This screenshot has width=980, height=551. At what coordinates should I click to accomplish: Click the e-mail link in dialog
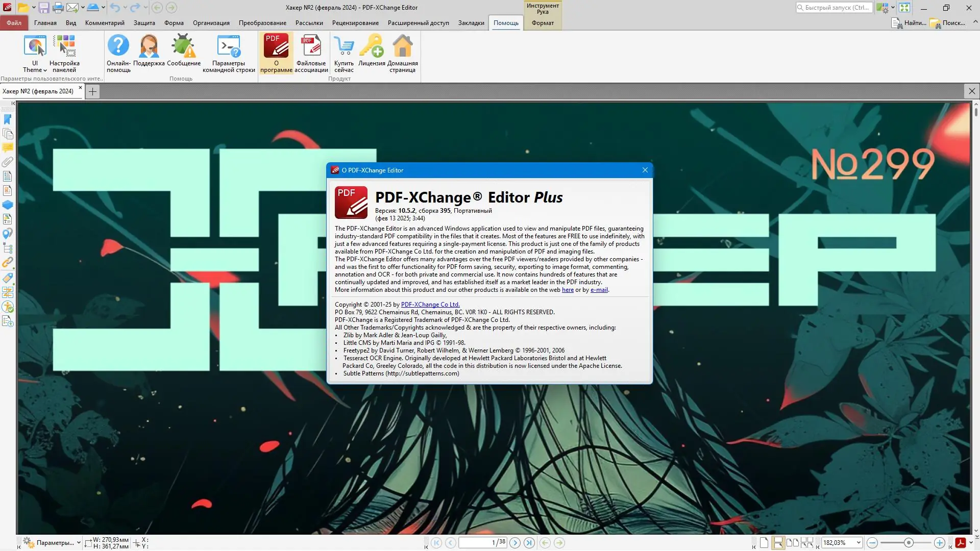pos(599,290)
